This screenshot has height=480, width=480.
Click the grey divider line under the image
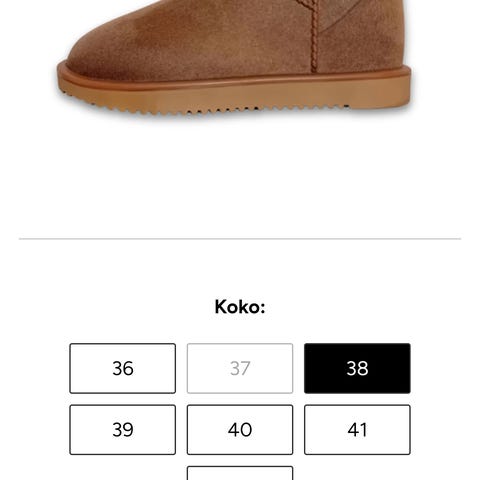pyautogui.click(x=240, y=239)
